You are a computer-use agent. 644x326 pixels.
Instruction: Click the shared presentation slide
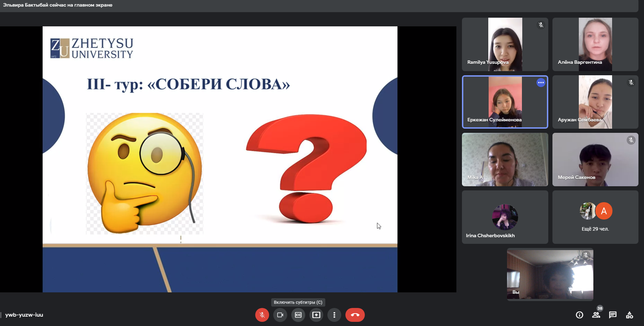coord(220,159)
